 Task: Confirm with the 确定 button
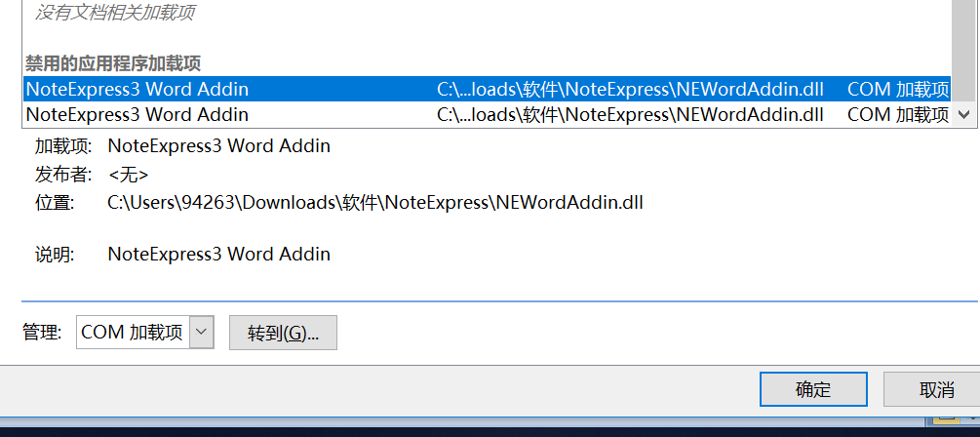point(813,389)
